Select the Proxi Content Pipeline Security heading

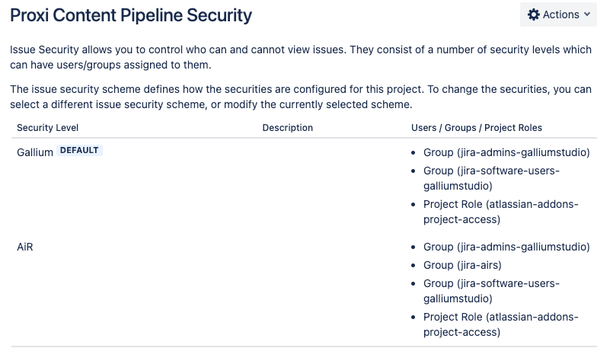pos(131,16)
